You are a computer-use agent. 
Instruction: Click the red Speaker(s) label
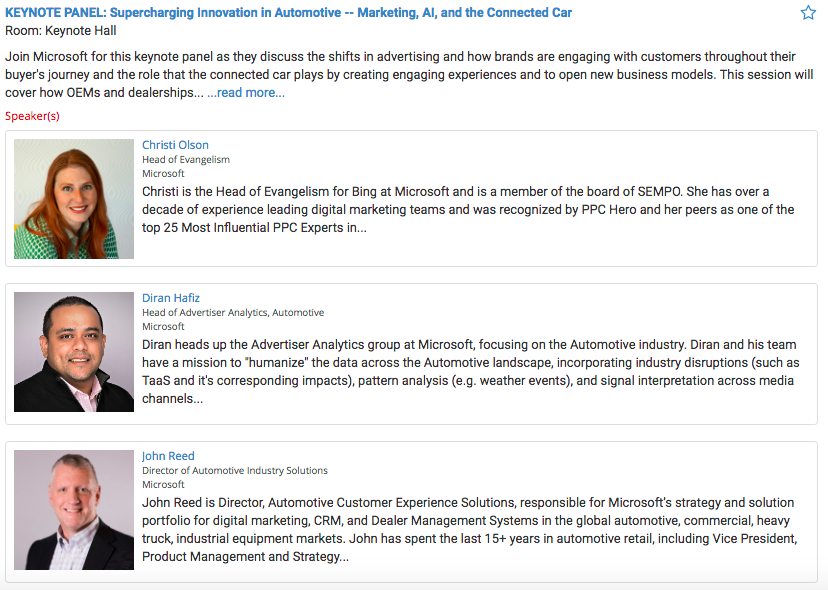(x=32, y=116)
